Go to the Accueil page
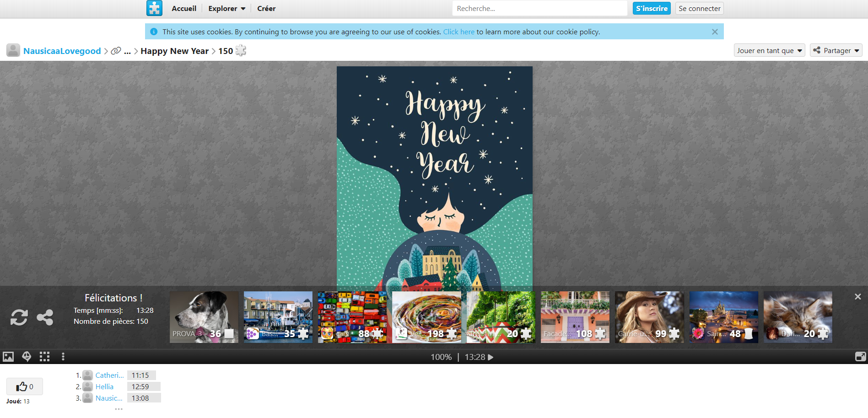 click(184, 8)
